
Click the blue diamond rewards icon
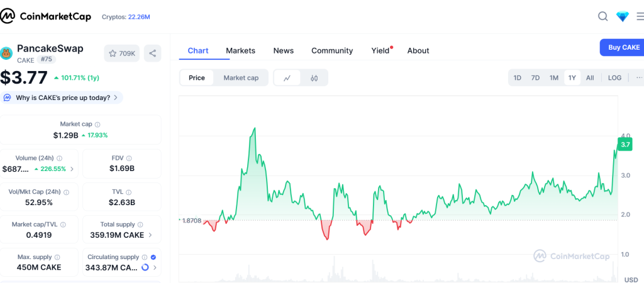[622, 16]
